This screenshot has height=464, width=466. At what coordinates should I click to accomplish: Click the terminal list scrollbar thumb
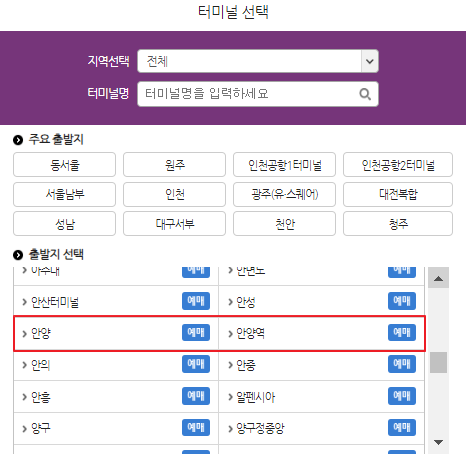point(438,362)
